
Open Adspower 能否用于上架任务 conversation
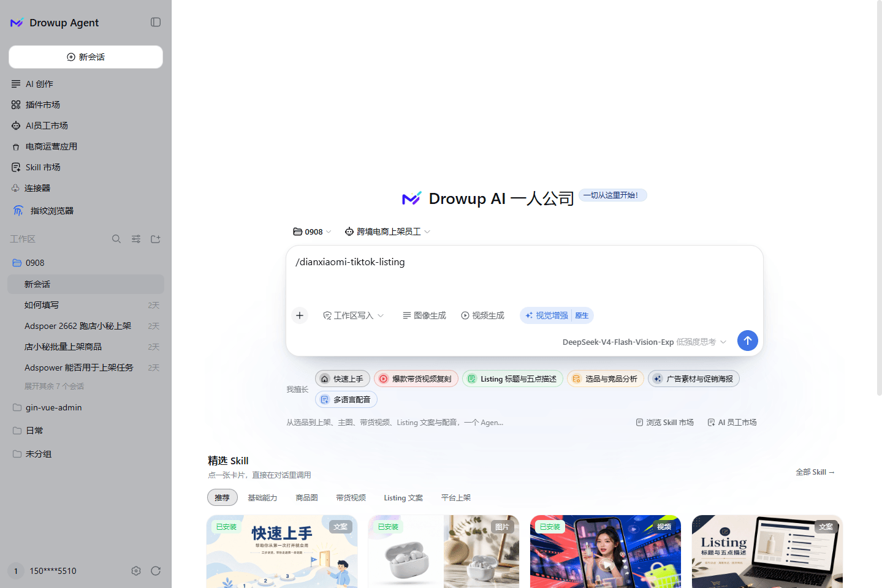click(x=86, y=367)
